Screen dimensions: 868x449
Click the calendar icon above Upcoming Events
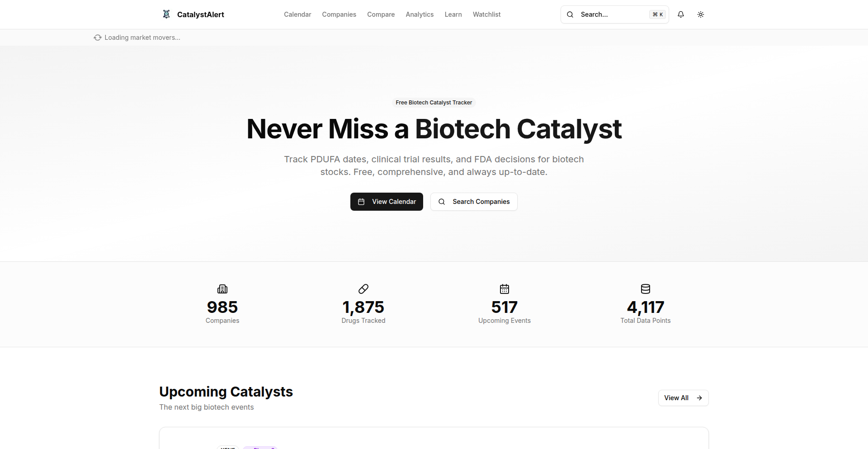click(504, 289)
